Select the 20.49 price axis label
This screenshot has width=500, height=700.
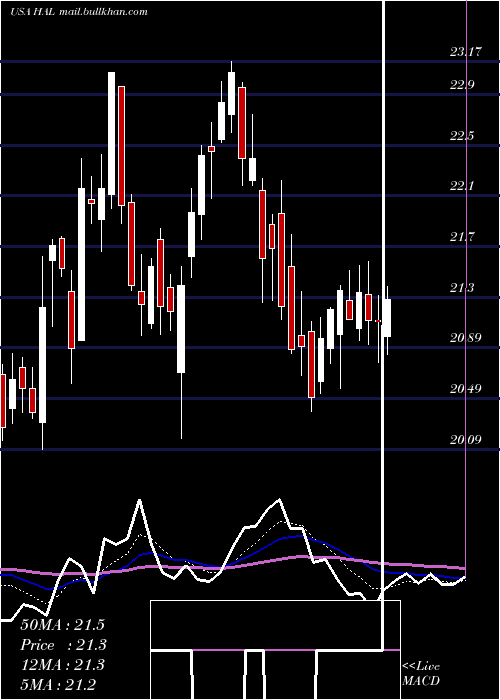(466, 389)
